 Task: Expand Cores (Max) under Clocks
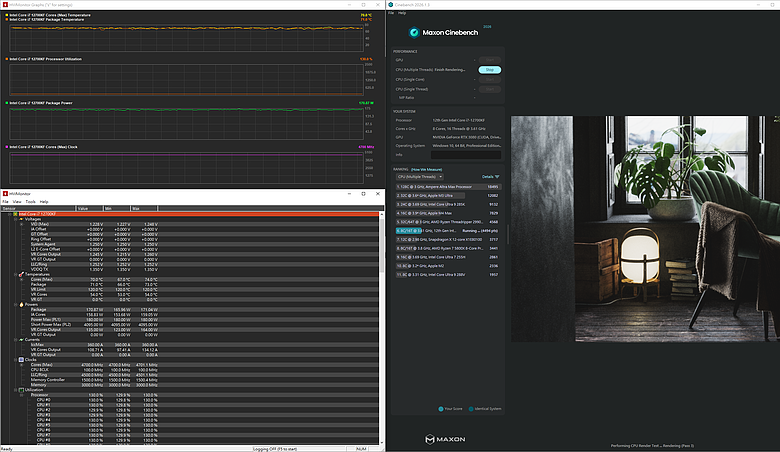tap(21, 364)
